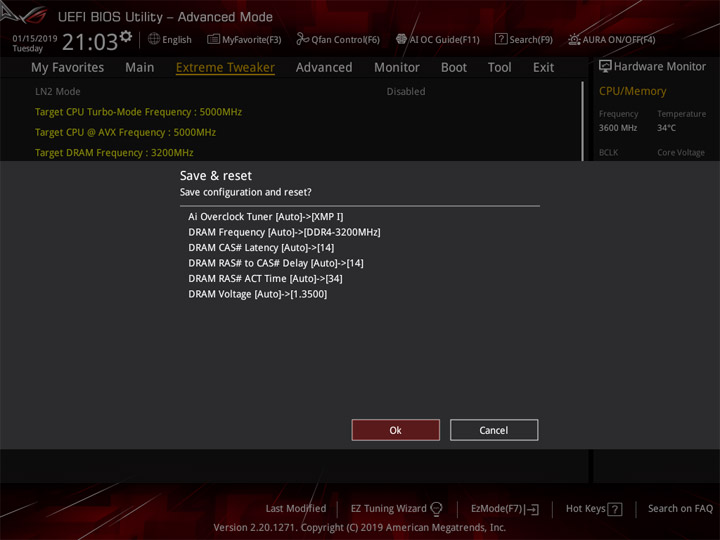720x540 pixels.
Task: Open LN2 Mode Disabled value
Action: point(406,91)
